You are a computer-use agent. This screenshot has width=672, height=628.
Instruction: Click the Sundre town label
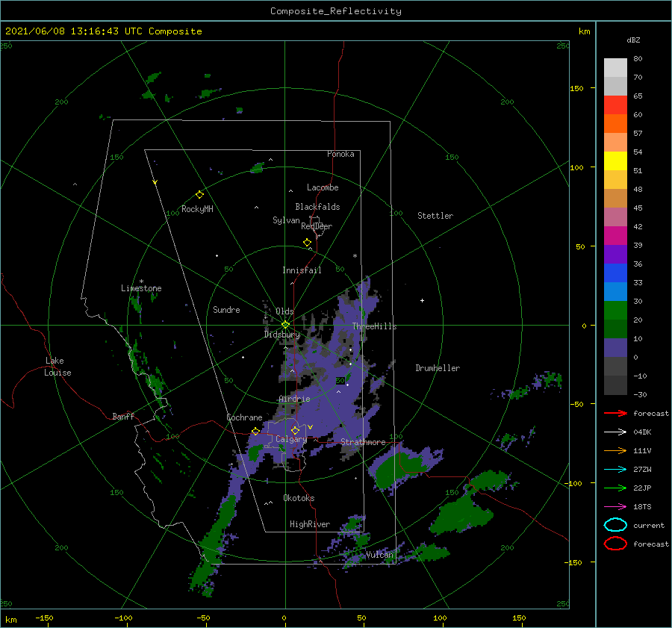pyautogui.click(x=226, y=309)
